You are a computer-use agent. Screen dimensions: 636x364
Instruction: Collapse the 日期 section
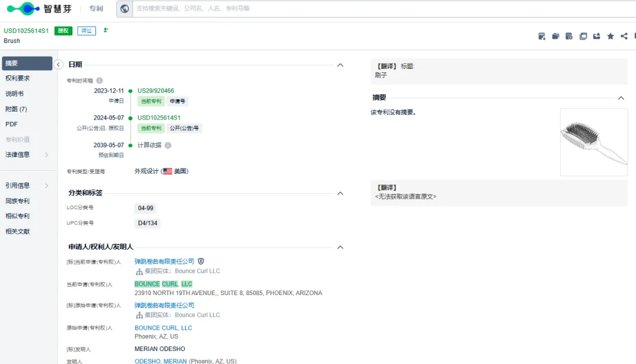pos(340,65)
